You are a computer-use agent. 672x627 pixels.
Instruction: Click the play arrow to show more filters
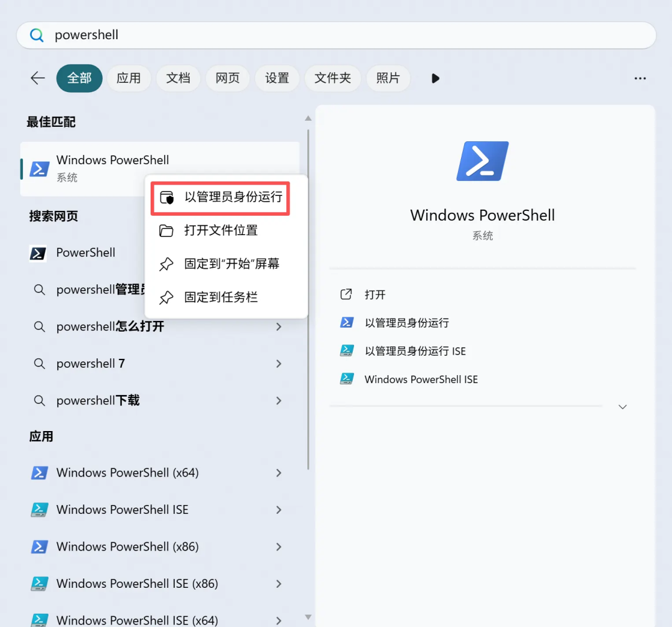click(x=436, y=78)
